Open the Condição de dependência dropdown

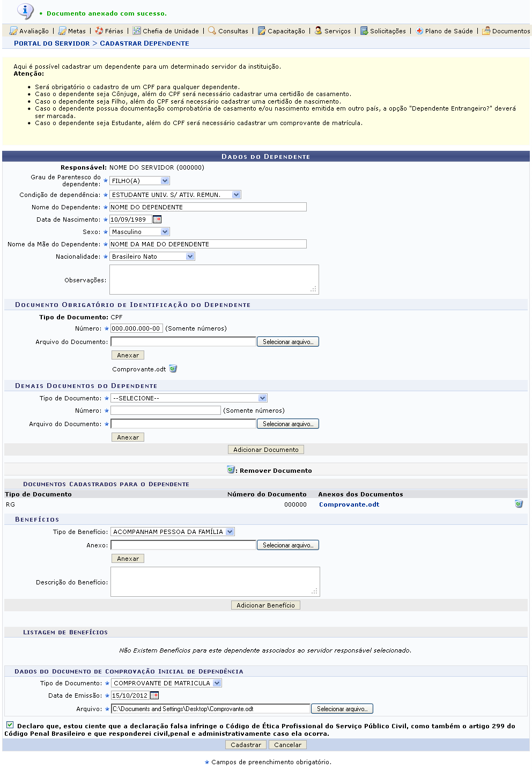237,195
